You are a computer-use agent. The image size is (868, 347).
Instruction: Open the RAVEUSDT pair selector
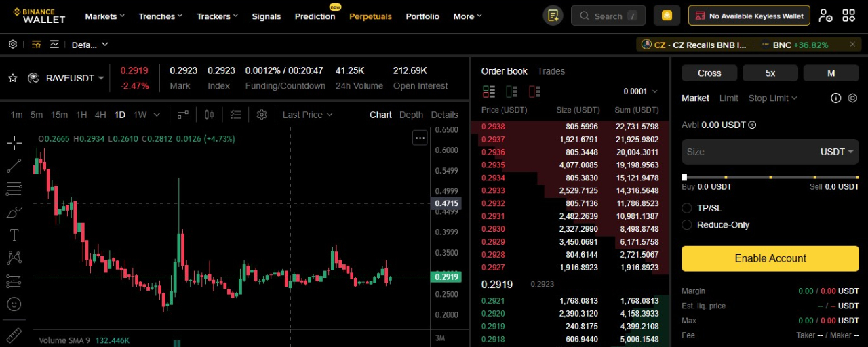tap(75, 78)
